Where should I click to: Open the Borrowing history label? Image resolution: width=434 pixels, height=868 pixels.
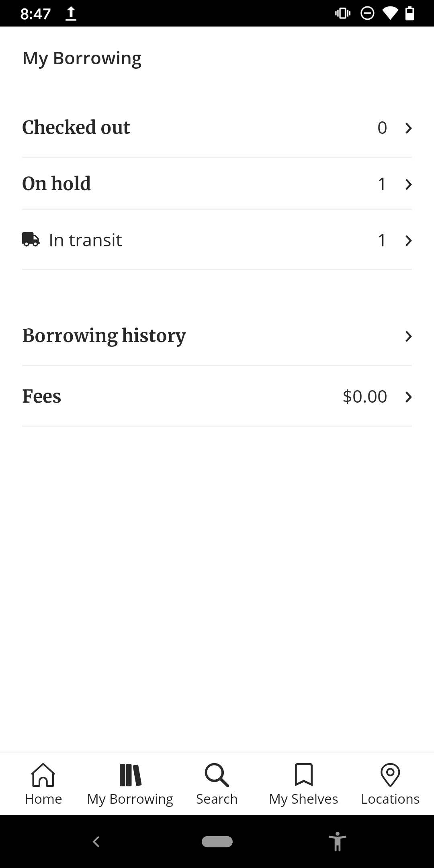pos(104,336)
